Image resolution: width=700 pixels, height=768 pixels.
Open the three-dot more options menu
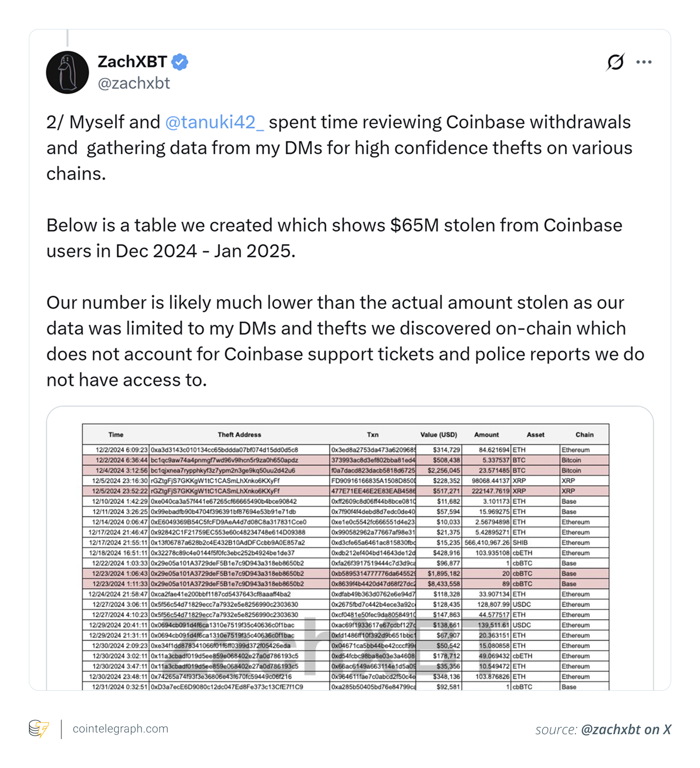click(644, 62)
